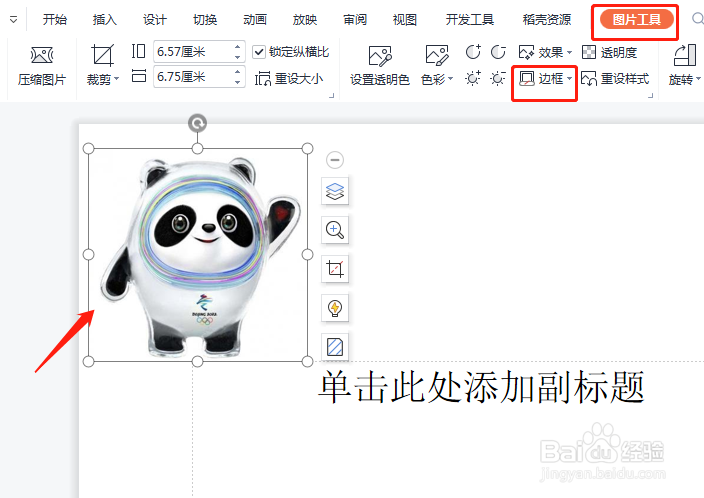
Task: Switch to the Review (审阅) tab
Action: coord(355,19)
